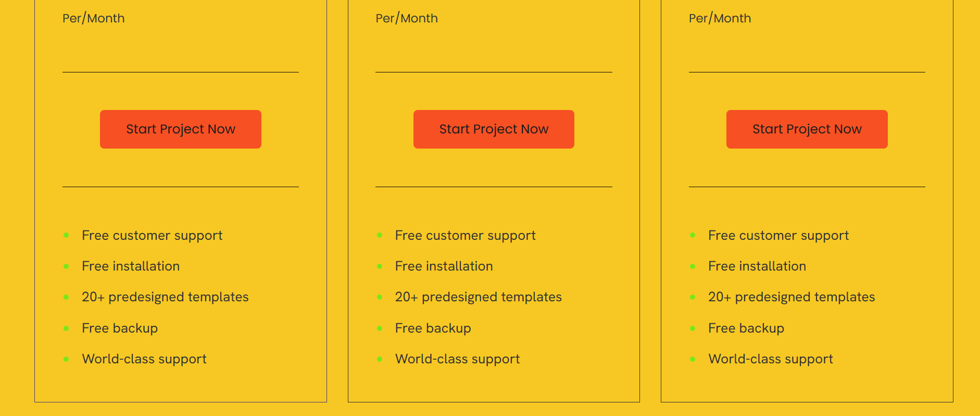This screenshot has height=416, width=980.
Task: Click Start Project Now in middle pricing card
Action: [494, 129]
